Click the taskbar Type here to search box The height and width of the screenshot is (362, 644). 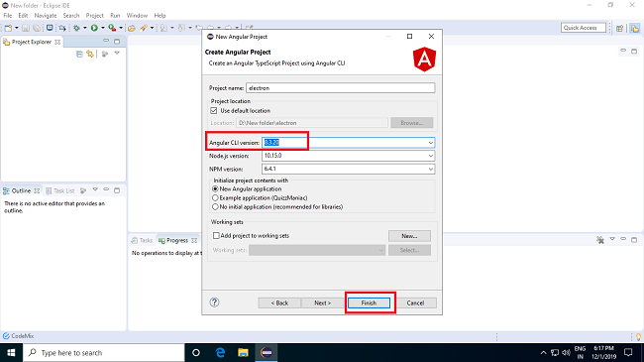point(103,352)
